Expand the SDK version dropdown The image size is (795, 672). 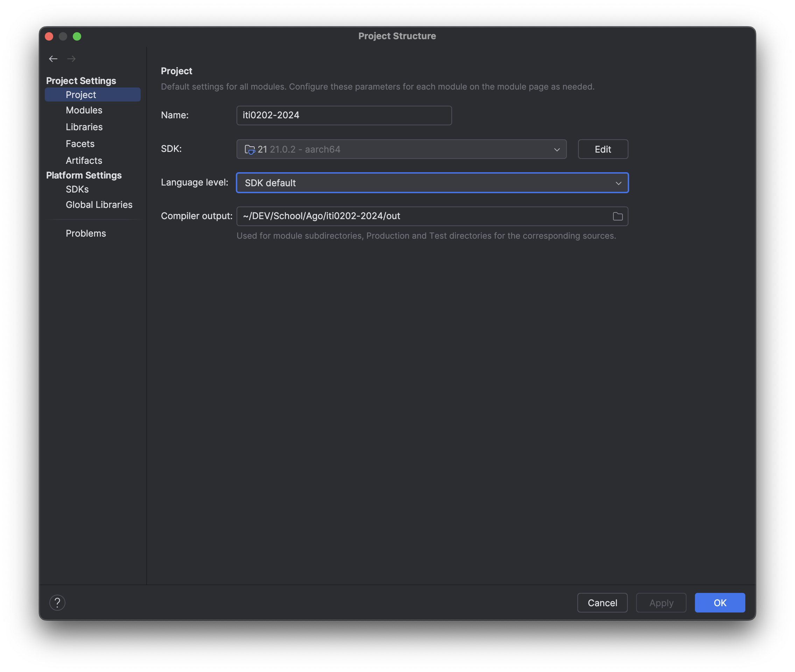coord(556,149)
